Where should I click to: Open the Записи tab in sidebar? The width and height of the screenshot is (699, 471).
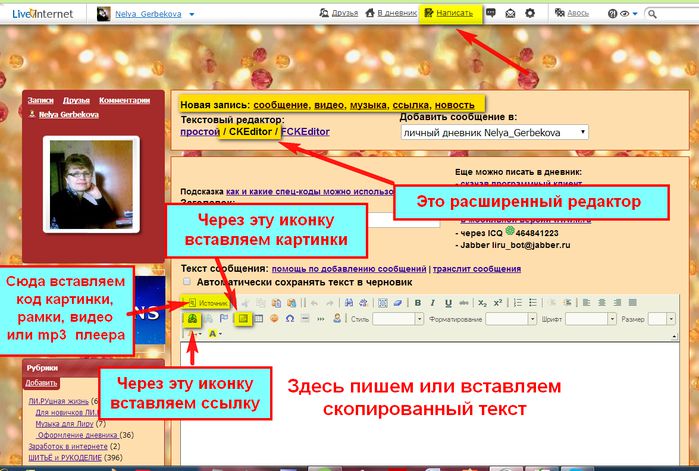tap(40, 100)
